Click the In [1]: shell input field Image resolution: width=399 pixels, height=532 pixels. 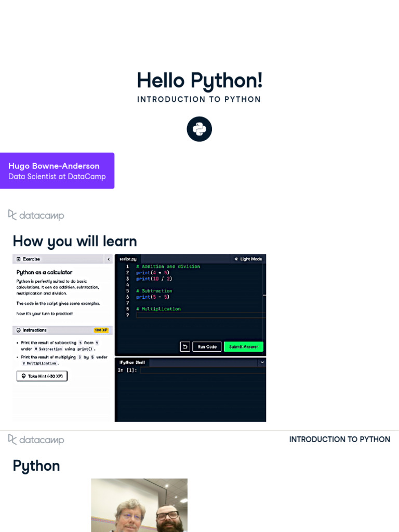pos(203,370)
